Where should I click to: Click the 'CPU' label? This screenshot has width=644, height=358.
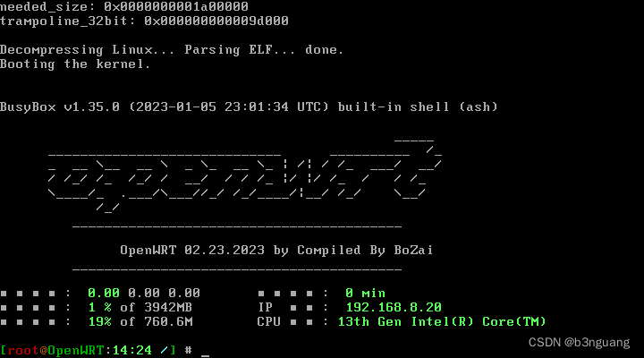(x=268, y=322)
